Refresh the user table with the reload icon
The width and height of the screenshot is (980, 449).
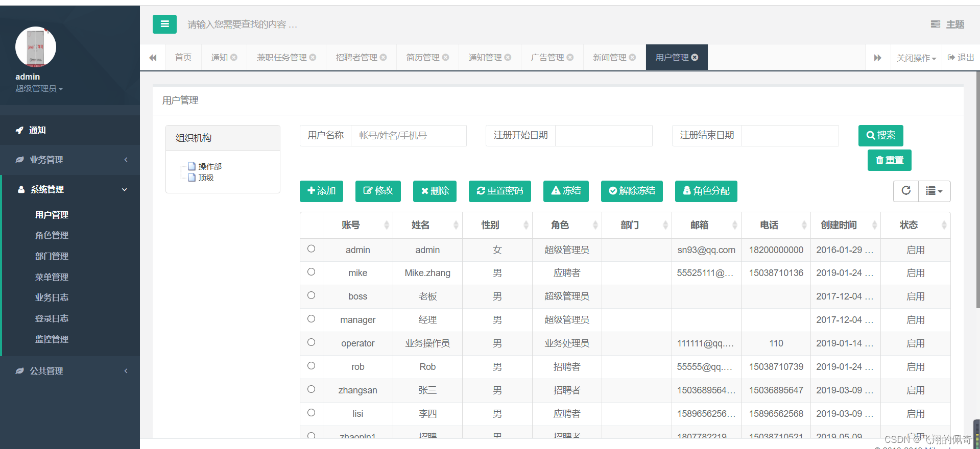click(x=906, y=191)
